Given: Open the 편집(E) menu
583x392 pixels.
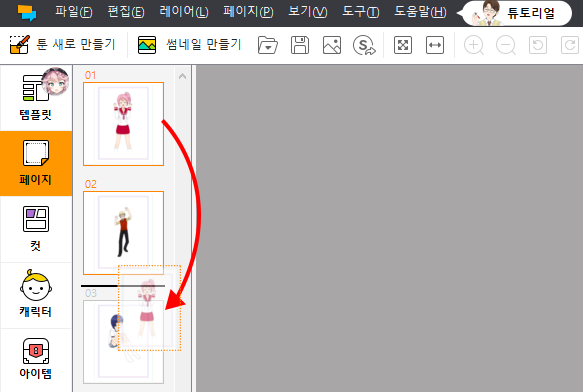Looking at the screenshot, I should 126,12.
